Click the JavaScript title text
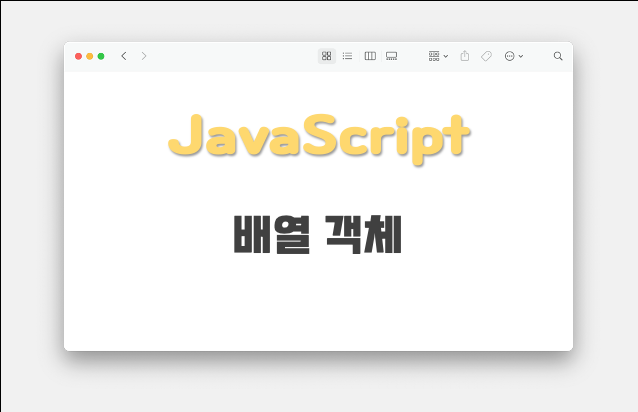 [319, 139]
